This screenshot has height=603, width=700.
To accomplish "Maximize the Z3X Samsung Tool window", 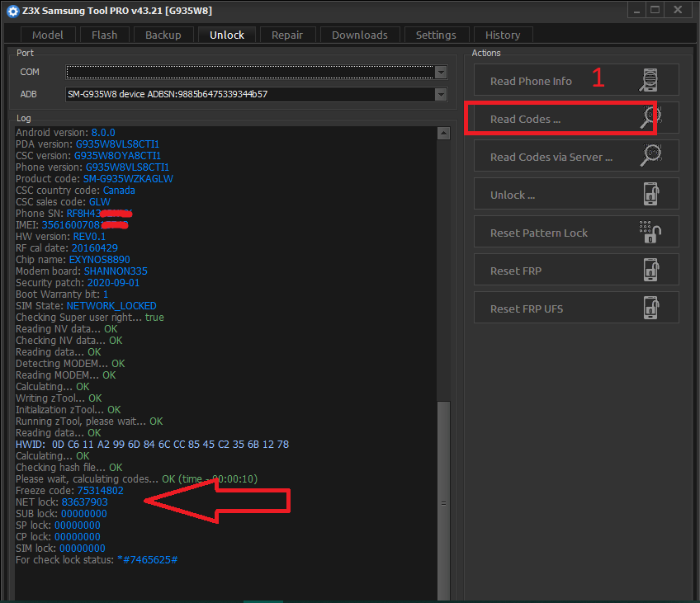I will coord(655,10).
